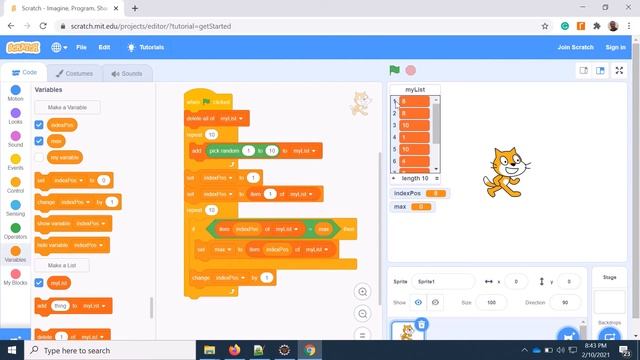Open Chrome from taskbar
The image size is (640, 360).
click(x=310, y=350)
